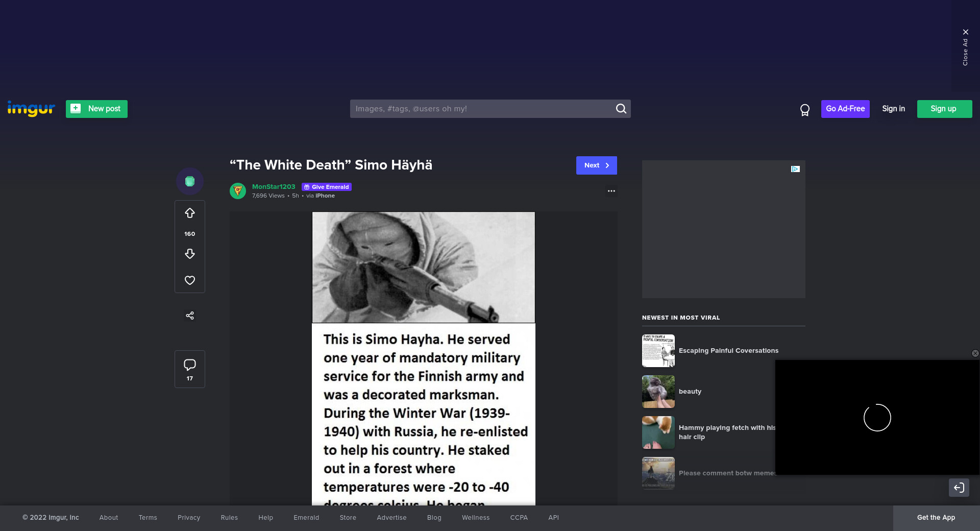
Task: Click the New post button
Action: tap(96, 109)
